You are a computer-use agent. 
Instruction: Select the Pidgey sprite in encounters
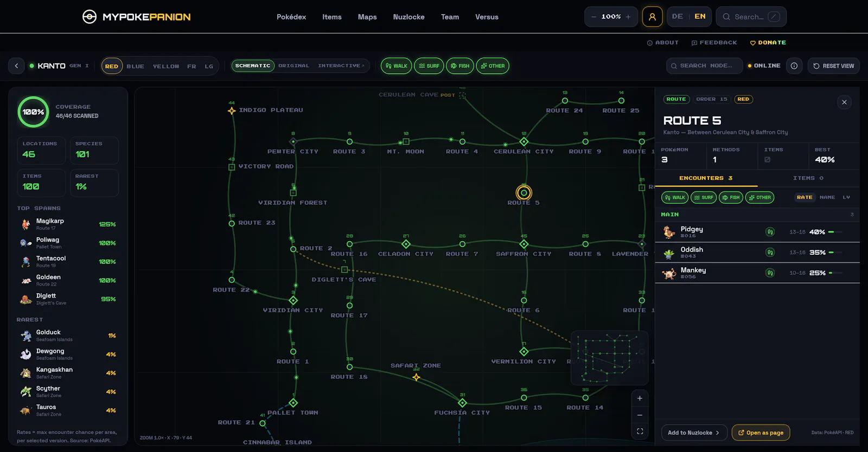click(x=669, y=232)
